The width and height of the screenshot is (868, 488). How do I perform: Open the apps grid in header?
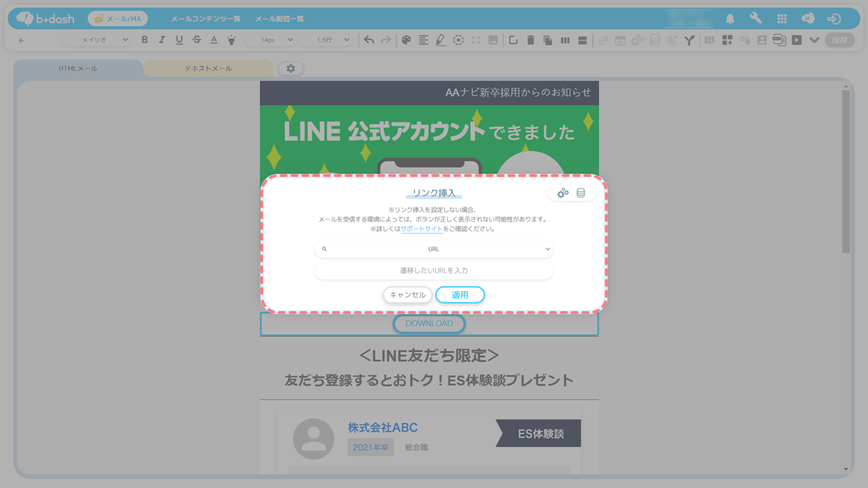click(782, 19)
